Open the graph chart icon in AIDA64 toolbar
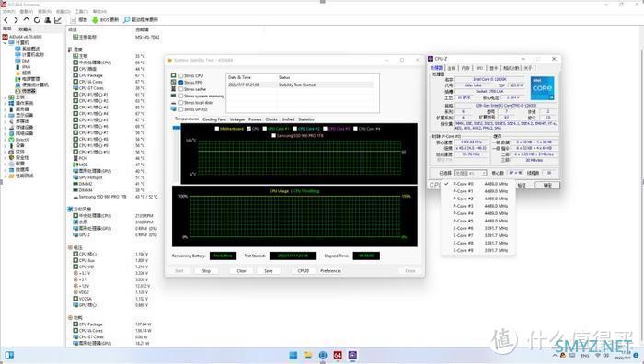The height and width of the screenshot is (364, 644). 58,19
